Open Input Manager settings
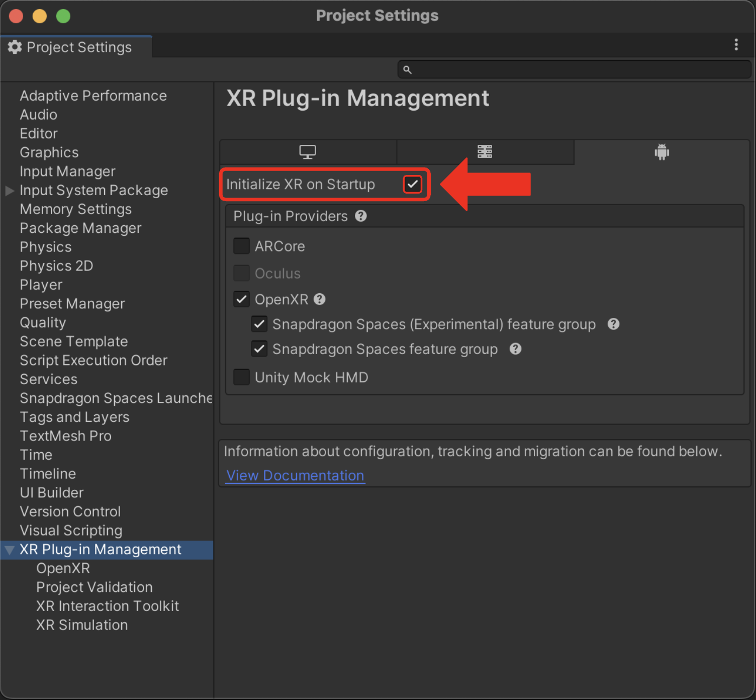Image resolution: width=756 pixels, height=700 pixels. tap(67, 171)
